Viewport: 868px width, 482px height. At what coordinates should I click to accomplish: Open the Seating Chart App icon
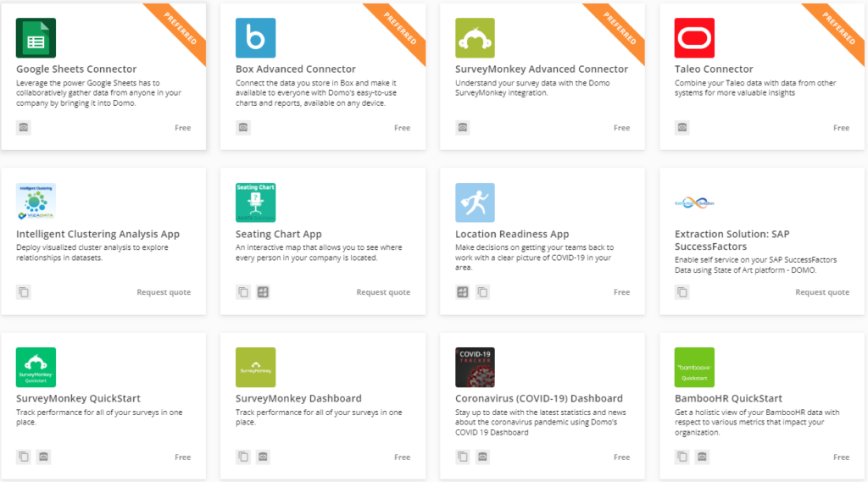click(255, 203)
